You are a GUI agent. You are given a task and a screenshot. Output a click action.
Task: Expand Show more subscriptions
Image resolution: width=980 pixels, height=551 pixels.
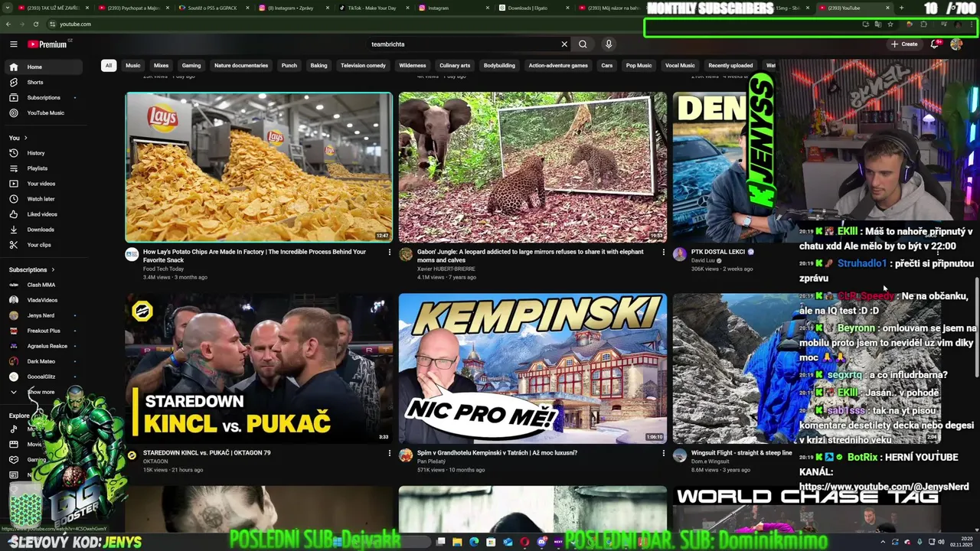point(44,392)
